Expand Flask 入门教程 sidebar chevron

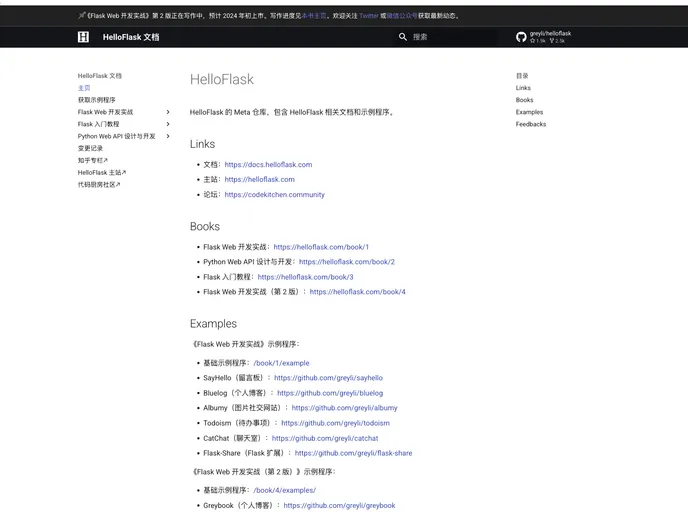tap(168, 124)
